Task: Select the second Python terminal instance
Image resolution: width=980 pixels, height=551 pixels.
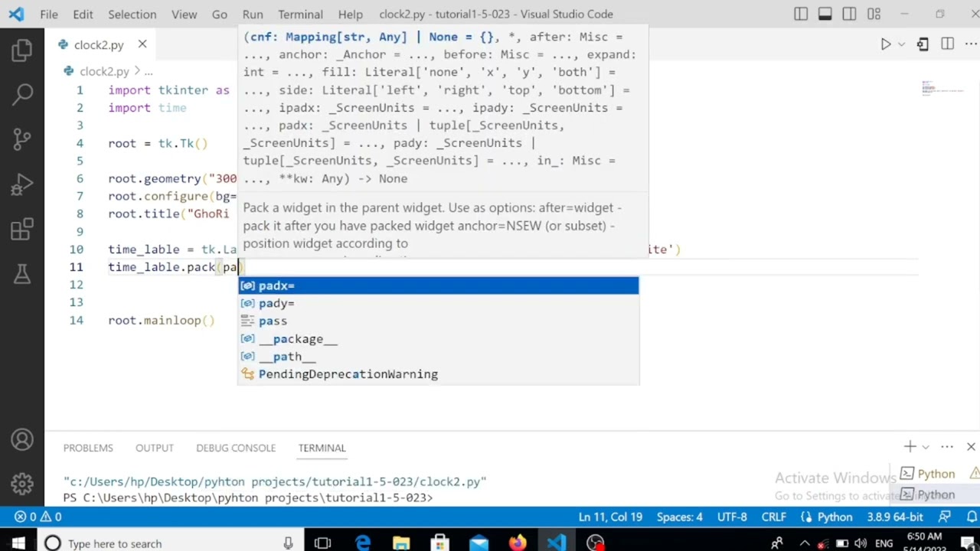Action: pyautogui.click(x=934, y=494)
